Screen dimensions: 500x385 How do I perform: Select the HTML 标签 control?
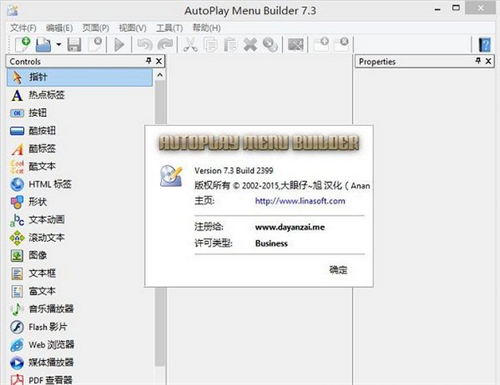[x=80, y=184]
